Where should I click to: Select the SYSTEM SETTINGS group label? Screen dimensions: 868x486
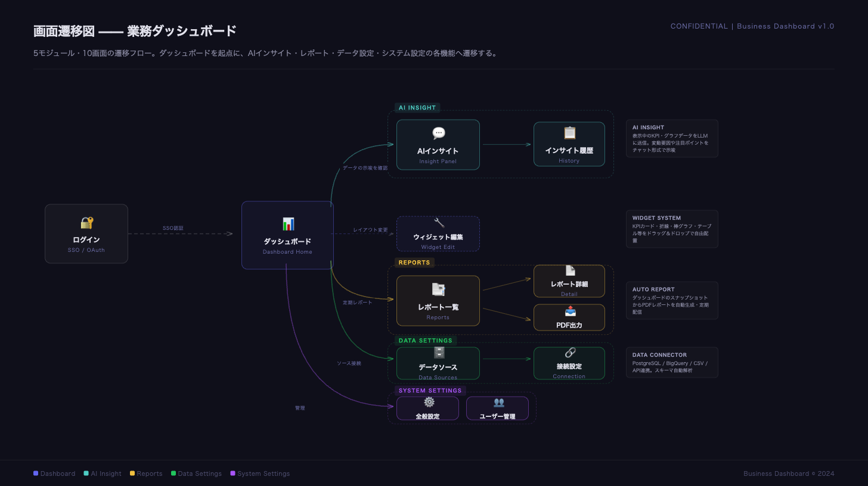(430, 391)
